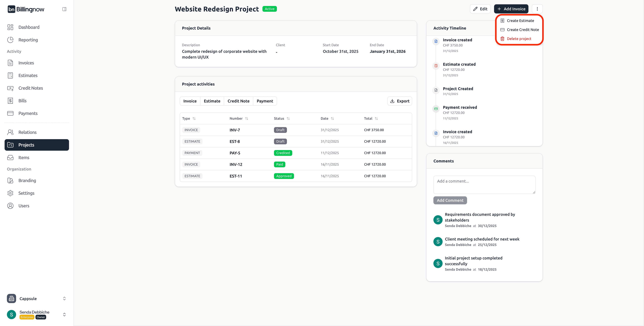This screenshot has width=644, height=326.
Task: Open the Dashboard grid icon
Action: point(10,27)
